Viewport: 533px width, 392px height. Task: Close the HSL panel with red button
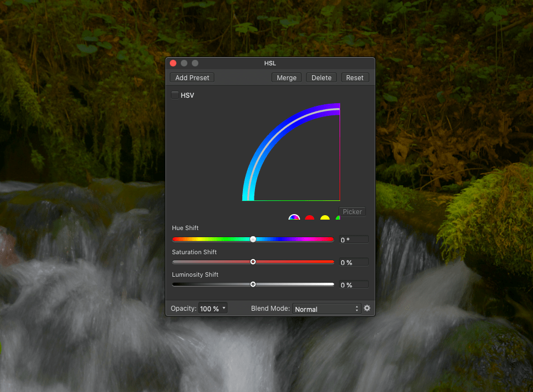click(x=173, y=63)
